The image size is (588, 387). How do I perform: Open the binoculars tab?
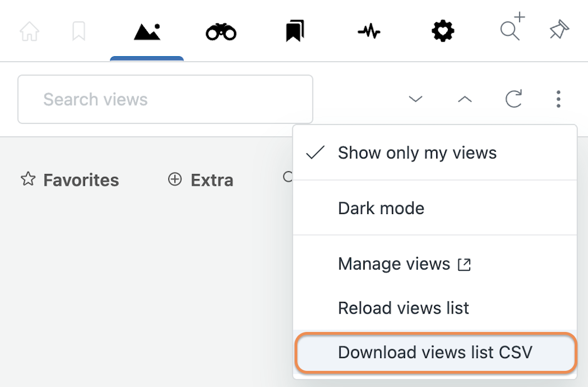click(x=221, y=32)
